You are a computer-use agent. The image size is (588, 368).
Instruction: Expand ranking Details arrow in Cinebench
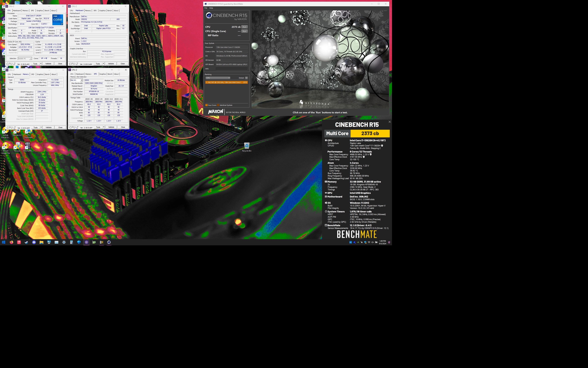tap(246, 78)
